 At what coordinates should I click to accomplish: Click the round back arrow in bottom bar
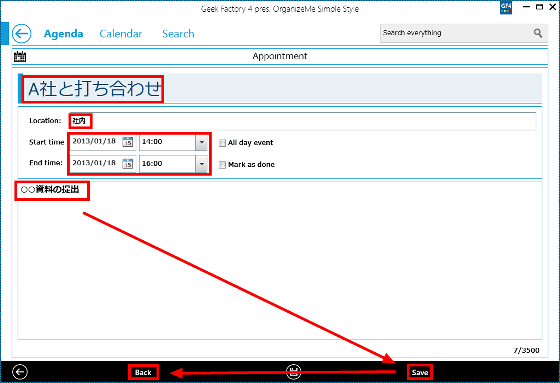20,372
